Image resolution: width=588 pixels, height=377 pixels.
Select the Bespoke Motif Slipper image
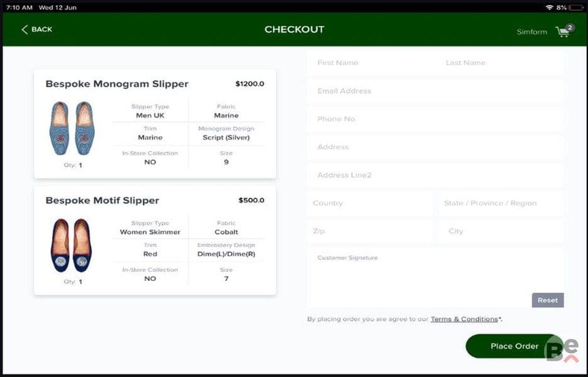coord(72,245)
